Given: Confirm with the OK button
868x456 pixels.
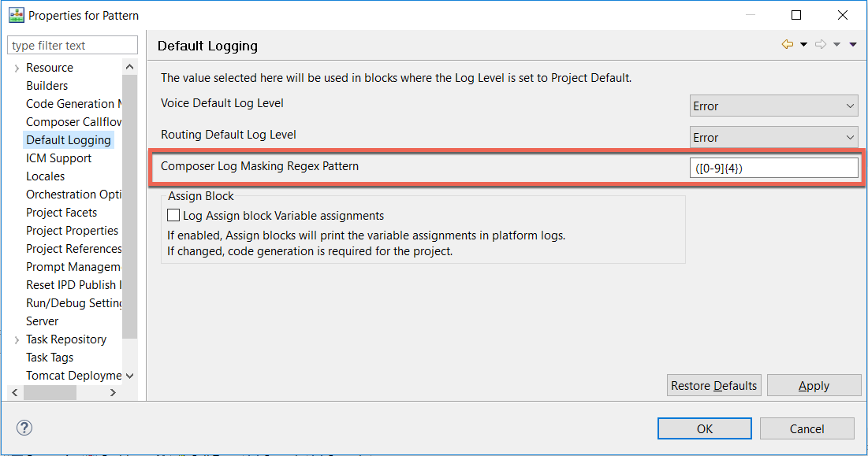Looking at the screenshot, I should (705, 428).
